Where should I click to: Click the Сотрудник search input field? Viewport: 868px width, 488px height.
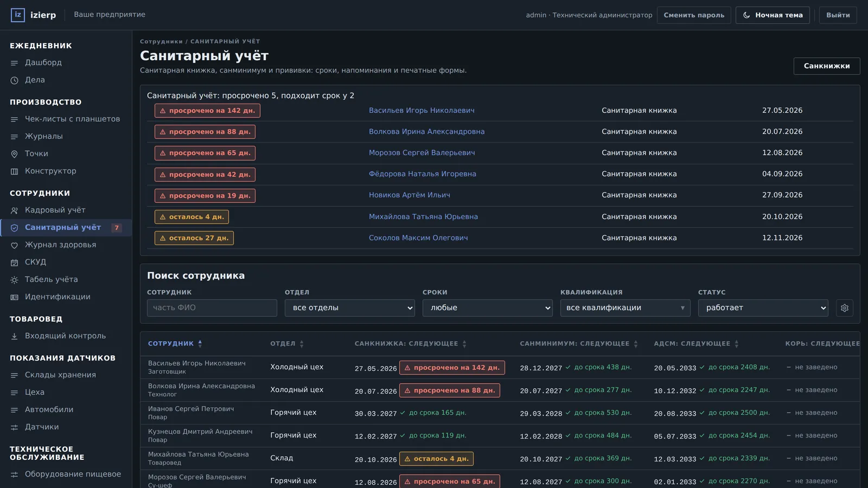click(212, 308)
